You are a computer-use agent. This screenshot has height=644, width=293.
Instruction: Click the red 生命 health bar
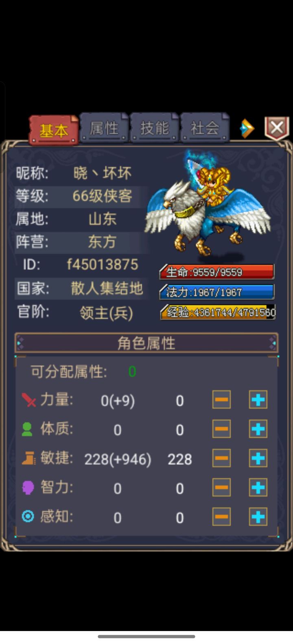216,272
